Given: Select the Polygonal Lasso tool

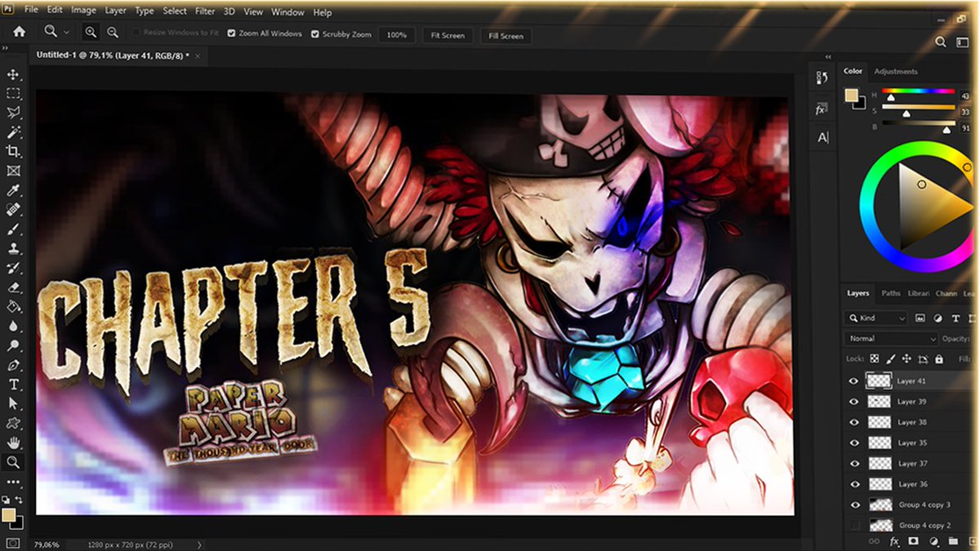Looking at the screenshot, I should coord(14,113).
